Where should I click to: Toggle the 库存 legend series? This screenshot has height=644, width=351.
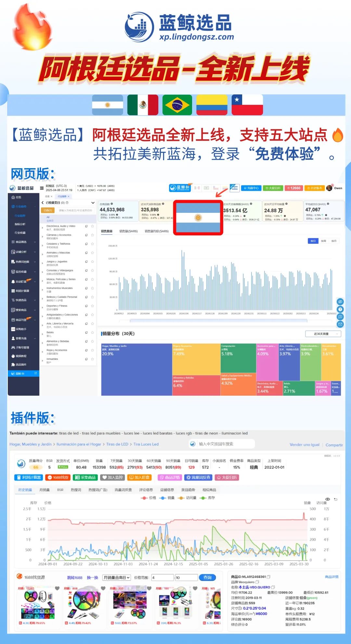[x=207, y=498]
